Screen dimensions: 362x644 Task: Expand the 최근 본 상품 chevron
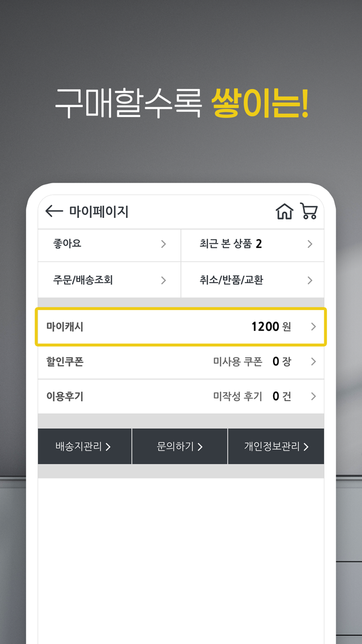tap(309, 244)
